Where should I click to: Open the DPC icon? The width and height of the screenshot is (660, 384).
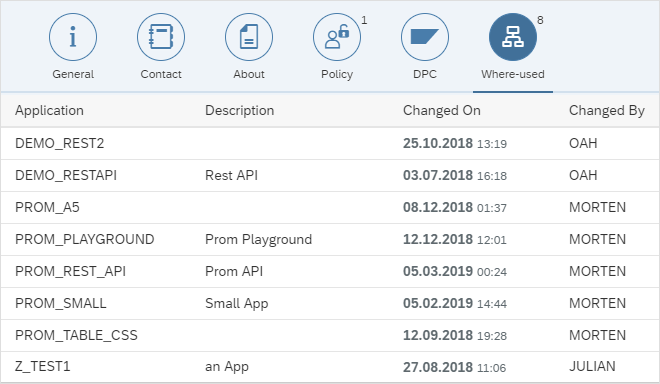[x=425, y=37]
